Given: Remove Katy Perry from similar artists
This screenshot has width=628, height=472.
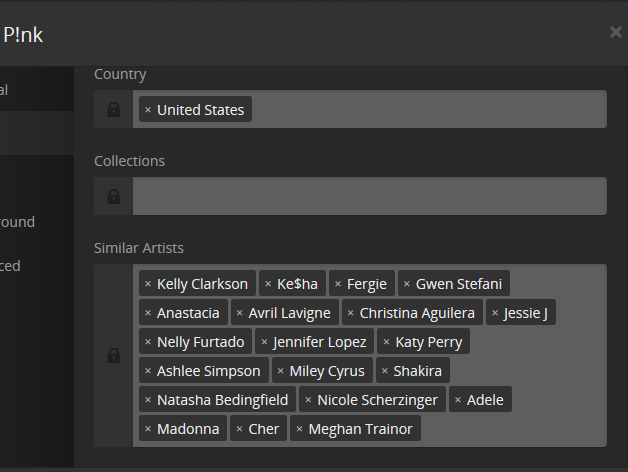Looking at the screenshot, I should pos(387,342).
